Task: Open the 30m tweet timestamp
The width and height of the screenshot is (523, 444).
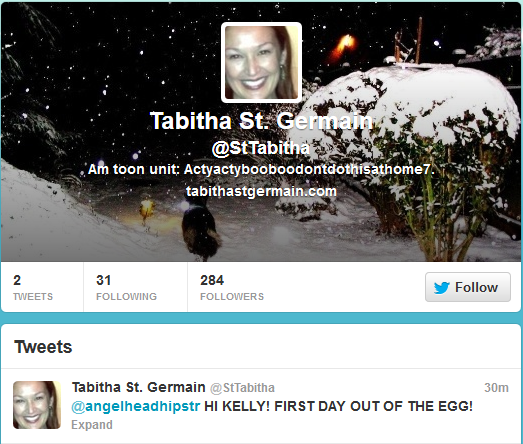Action: (x=496, y=388)
